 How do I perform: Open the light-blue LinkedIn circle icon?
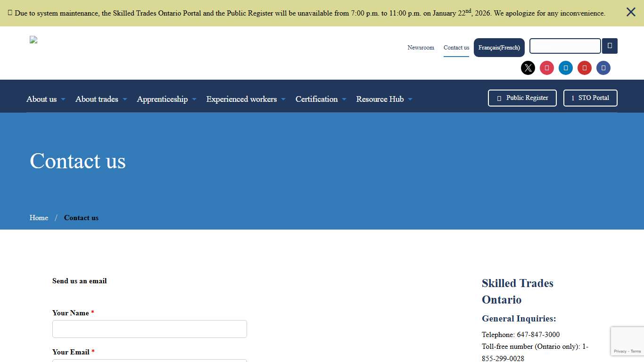pos(566,68)
